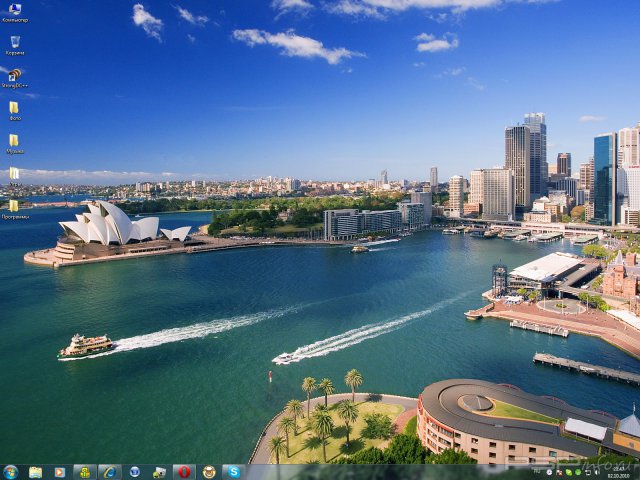Open the Музыка folder on desktop
The height and width of the screenshot is (480, 640).
click(14, 141)
